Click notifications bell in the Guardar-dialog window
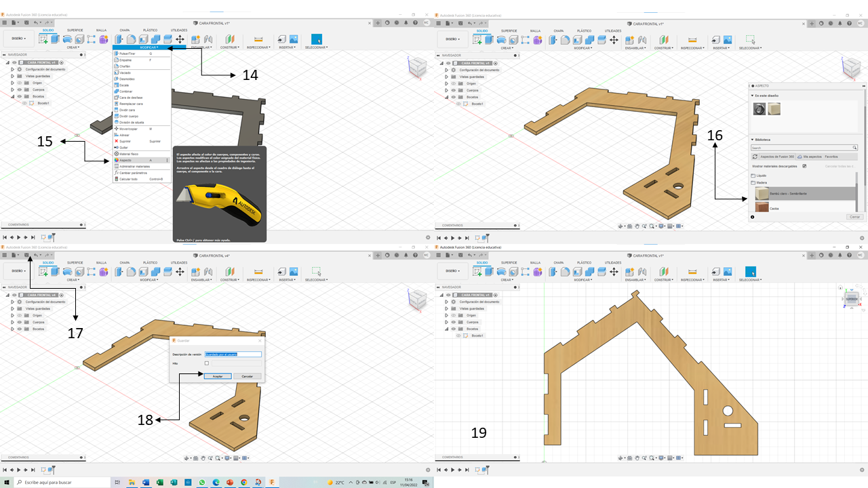 click(x=406, y=256)
